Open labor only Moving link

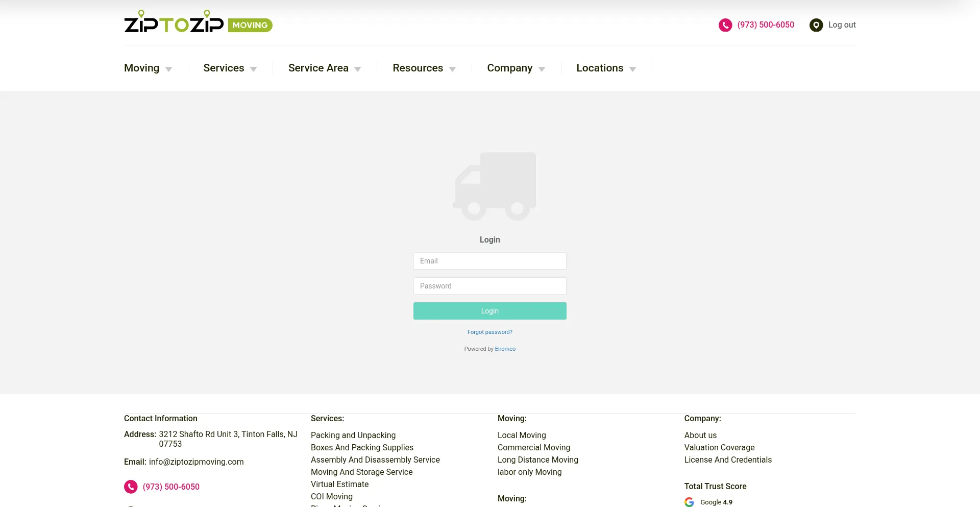529,472
